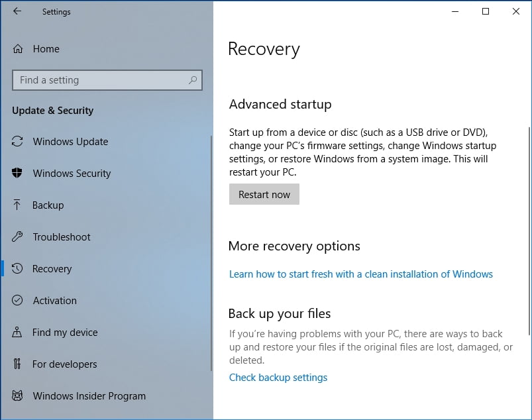
Task: Click the Troubleshoot wrench icon
Action: [x=18, y=237]
